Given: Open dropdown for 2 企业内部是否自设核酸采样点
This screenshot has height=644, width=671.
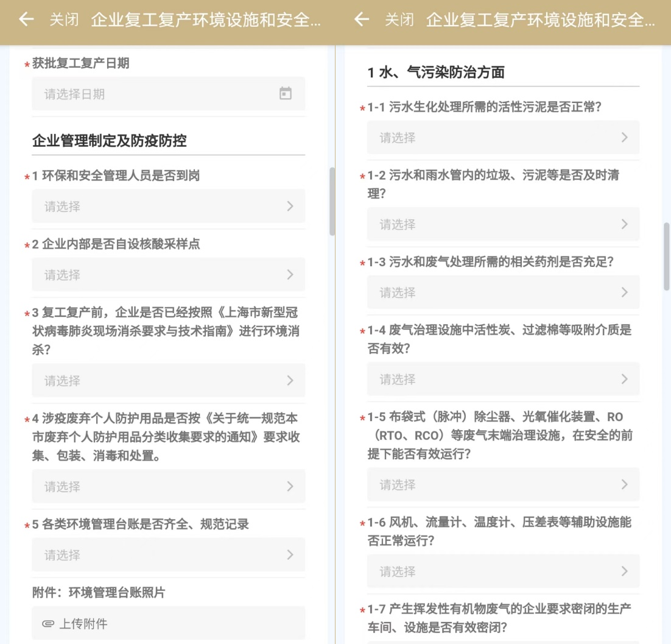Looking at the screenshot, I should point(168,274).
